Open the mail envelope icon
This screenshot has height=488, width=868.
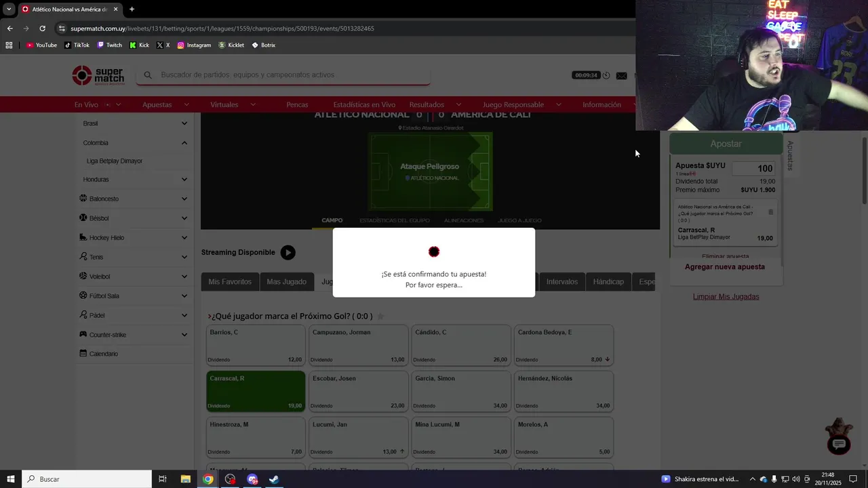click(x=621, y=75)
